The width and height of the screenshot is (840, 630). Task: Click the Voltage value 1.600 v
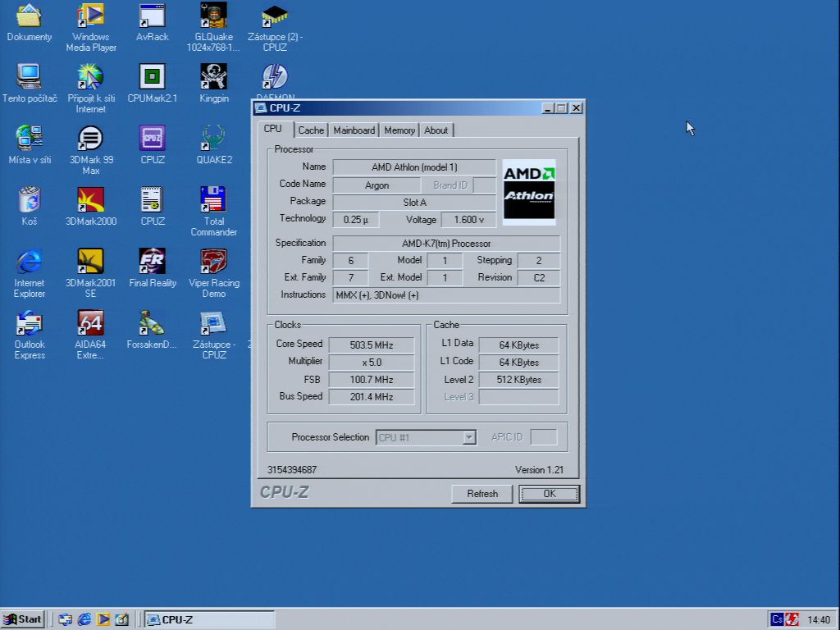tap(468, 220)
